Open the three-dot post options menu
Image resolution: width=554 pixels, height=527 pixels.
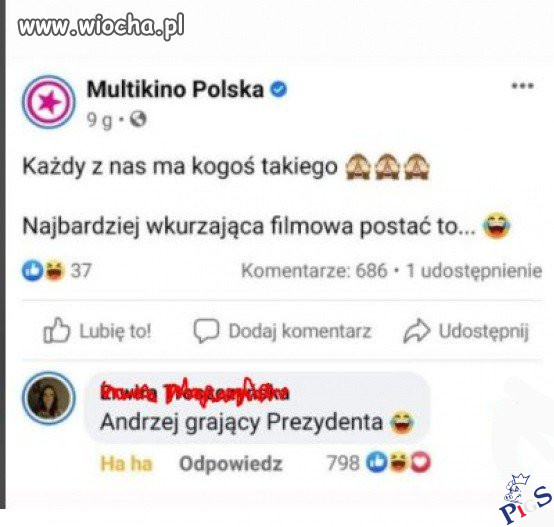click(523, 86)
